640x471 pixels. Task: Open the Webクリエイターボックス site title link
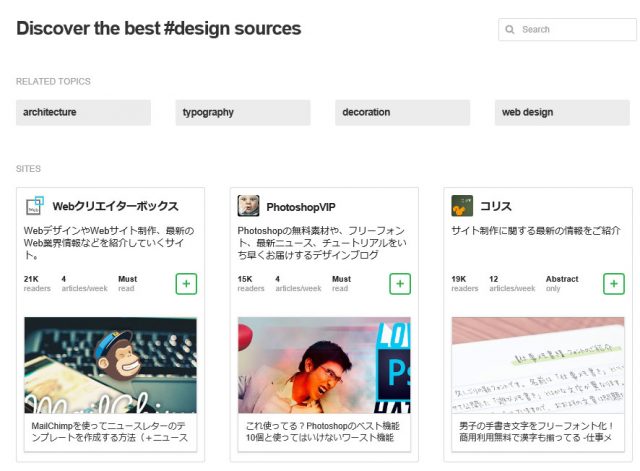tap(115, 207)
